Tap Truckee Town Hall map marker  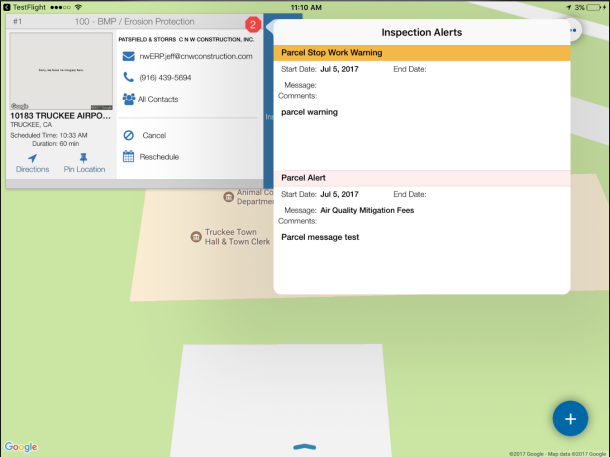coord(195,237)
